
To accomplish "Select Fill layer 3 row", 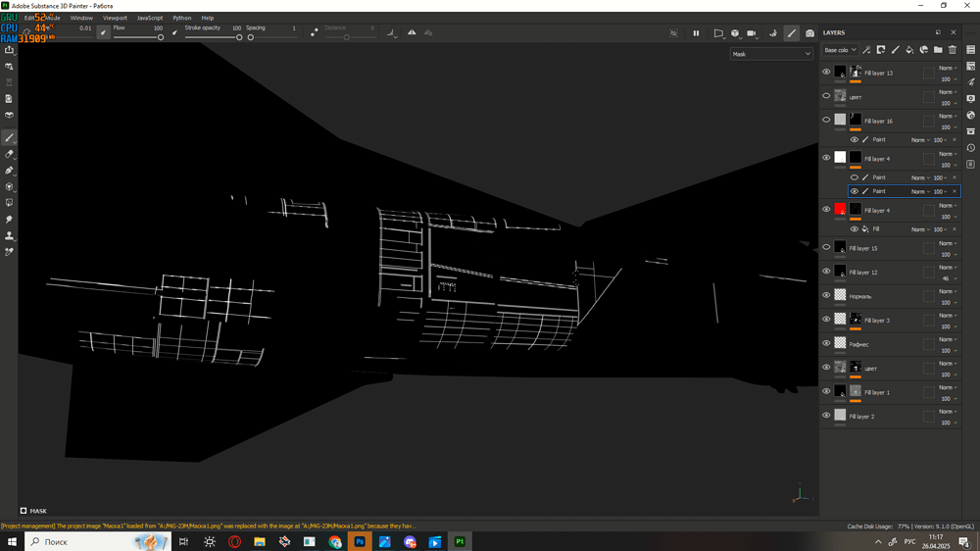I will click(890, 321).
